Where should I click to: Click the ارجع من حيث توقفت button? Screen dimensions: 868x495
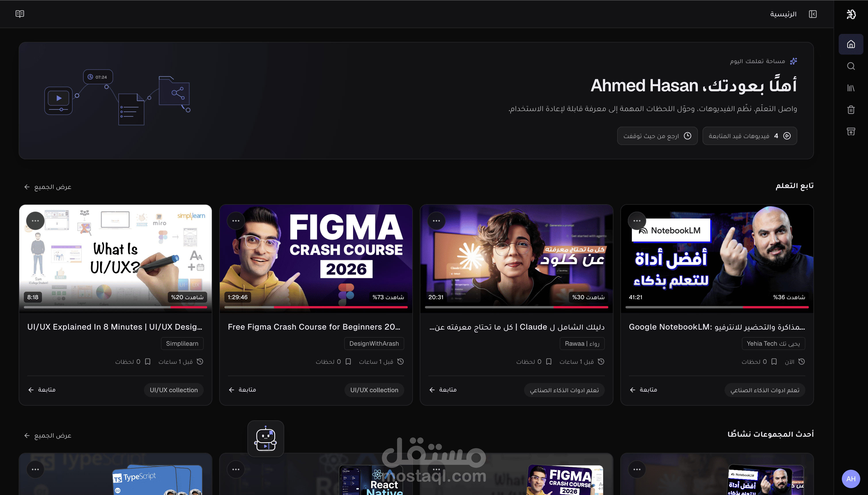[x=657, y=136]
